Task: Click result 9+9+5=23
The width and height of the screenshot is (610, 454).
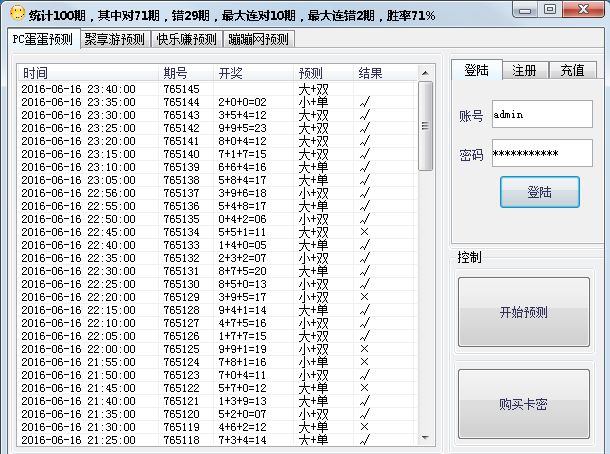Action: (x=242, y=128)
